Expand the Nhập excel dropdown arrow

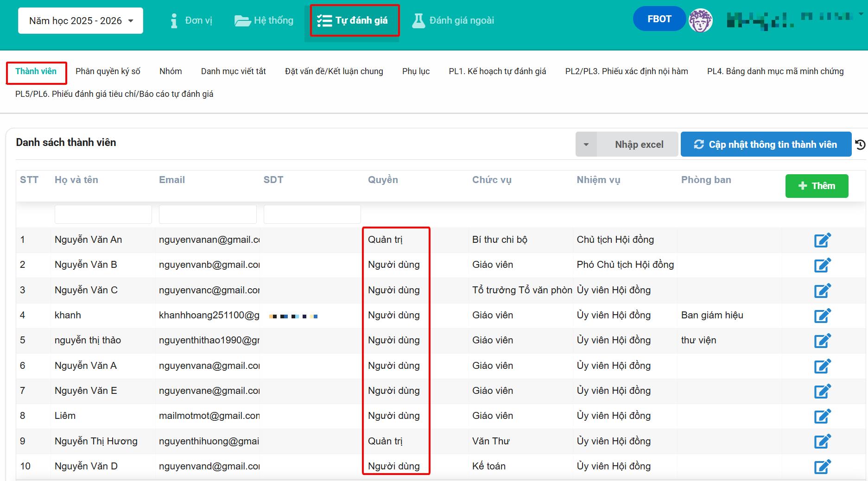pyautogui.click(x=586, y=145)
